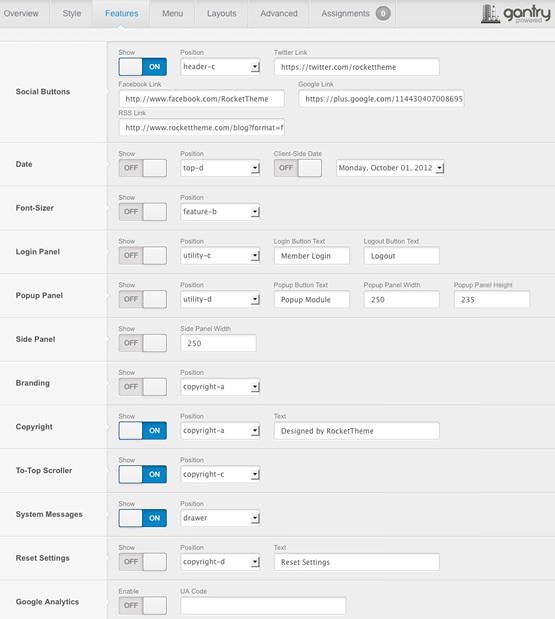Click the Assignments count badge
The width and height of the screenshot is (555, 619).
383,13
